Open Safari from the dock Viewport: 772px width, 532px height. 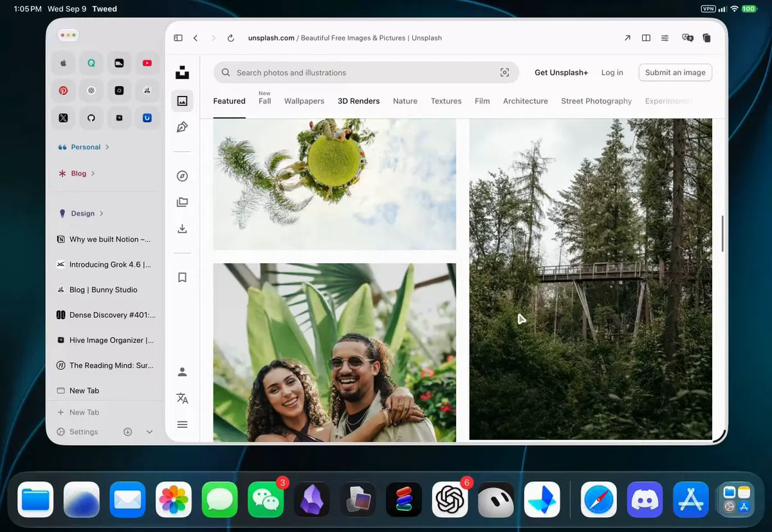[599, 499]
